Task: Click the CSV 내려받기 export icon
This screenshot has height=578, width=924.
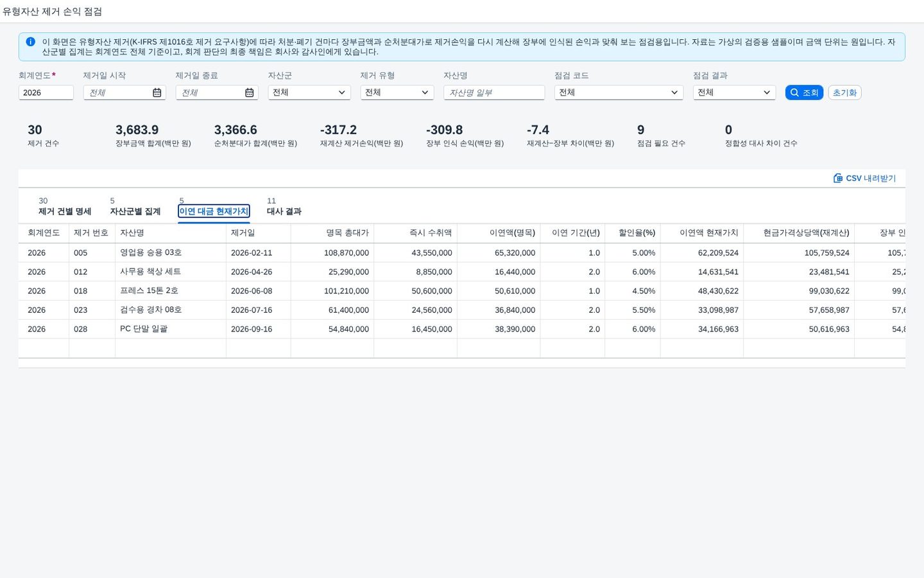Action: pos(838,179)
